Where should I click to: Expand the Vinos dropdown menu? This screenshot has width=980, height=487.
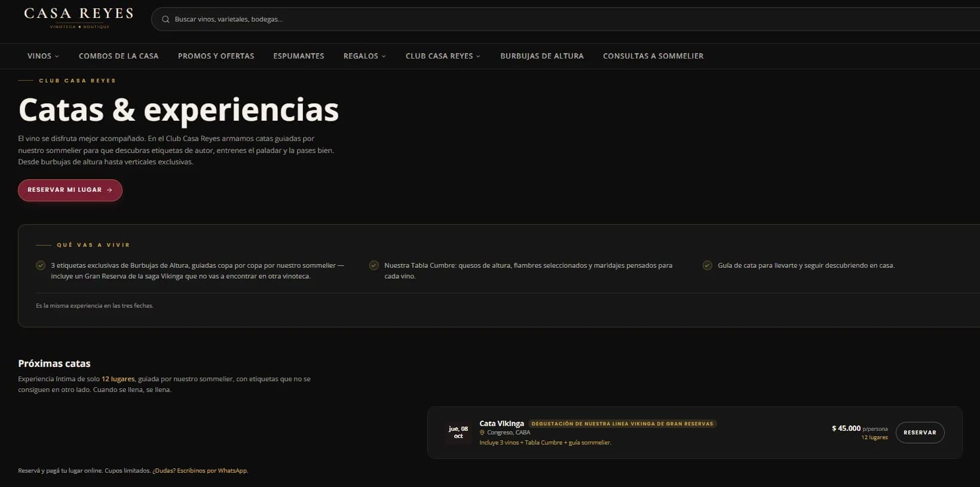43,56
